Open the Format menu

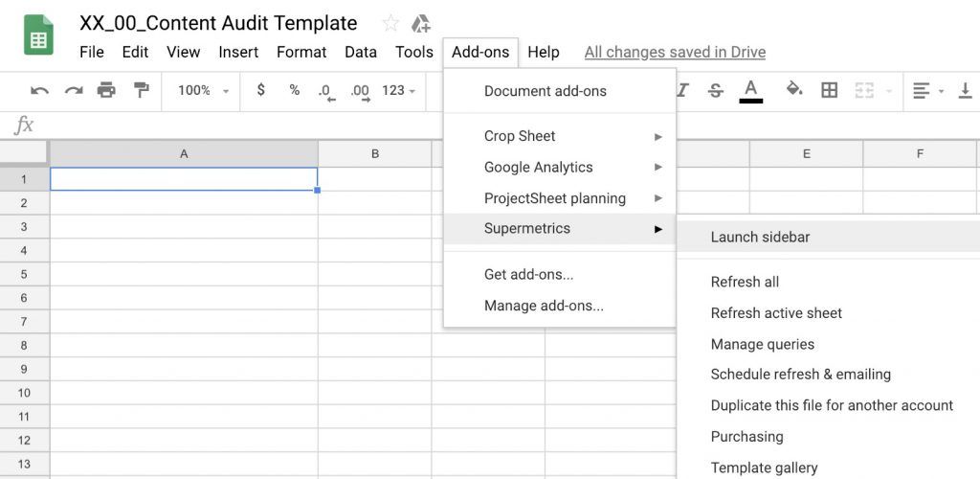[301, 52]
